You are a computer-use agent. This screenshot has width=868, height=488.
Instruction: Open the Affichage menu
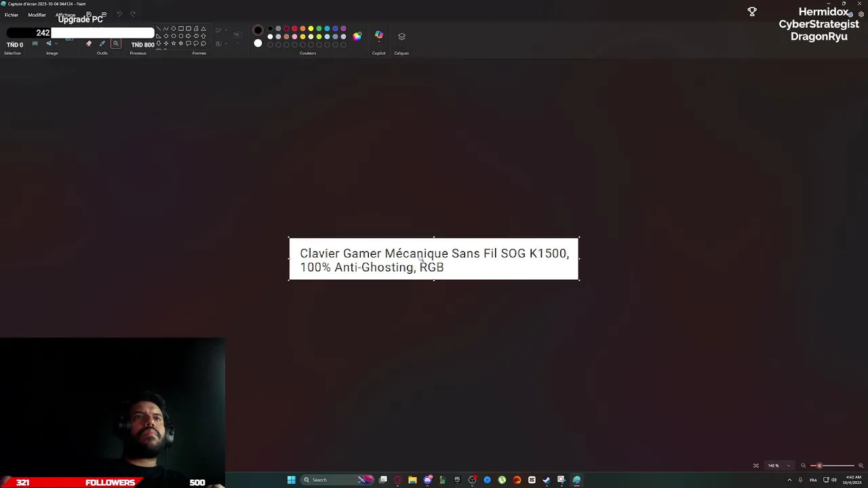tap(65, 15)
